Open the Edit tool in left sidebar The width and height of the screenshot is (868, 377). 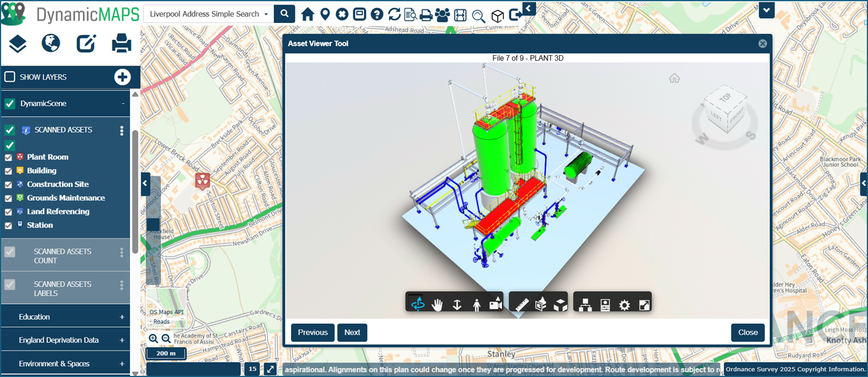pyautogui.click(x=86, y=43)
